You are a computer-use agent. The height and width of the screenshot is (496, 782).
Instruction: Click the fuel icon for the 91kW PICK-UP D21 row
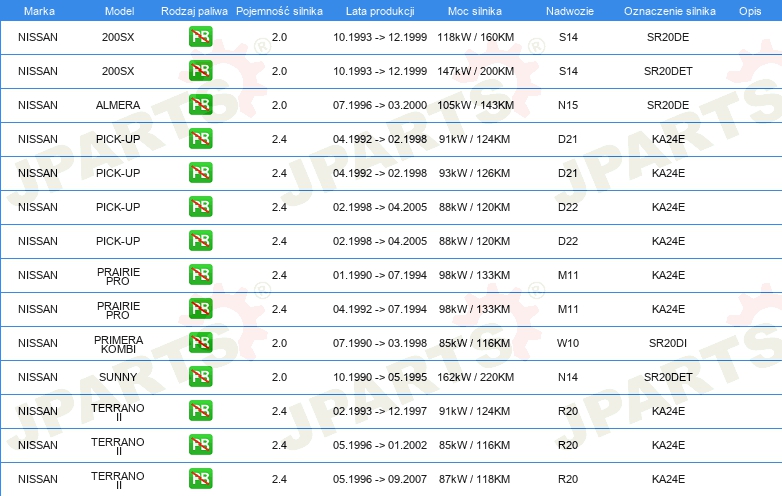[200, 139]
